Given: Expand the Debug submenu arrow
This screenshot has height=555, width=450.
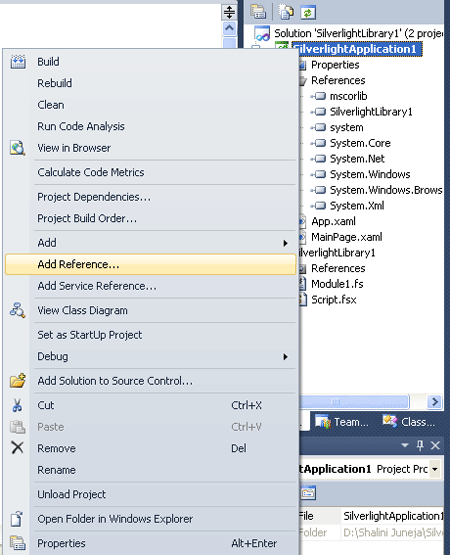Looking at the screenshot, I should click(x=285, y=356).
